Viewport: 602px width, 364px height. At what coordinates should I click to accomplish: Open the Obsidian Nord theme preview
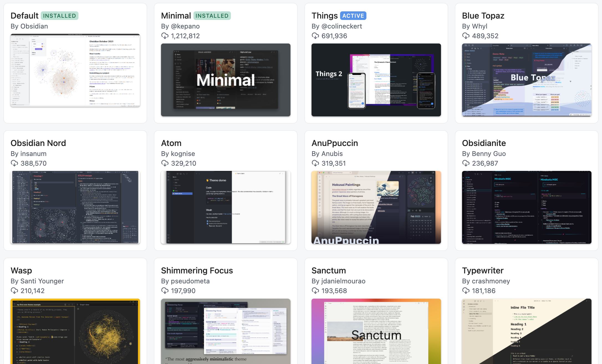[x=75, y=207]
